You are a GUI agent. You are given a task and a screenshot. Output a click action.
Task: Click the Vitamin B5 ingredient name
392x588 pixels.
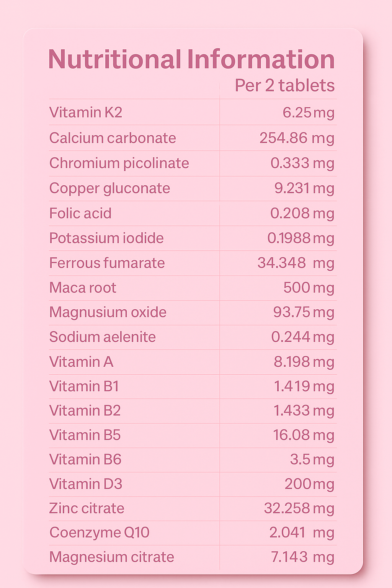point(85,435)
